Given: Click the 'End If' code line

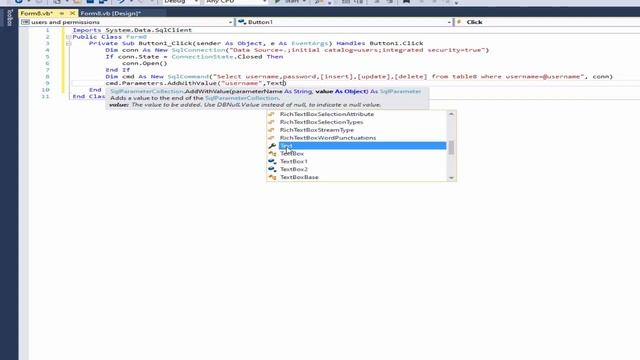Looking at the screenshot, I should 118,70.
